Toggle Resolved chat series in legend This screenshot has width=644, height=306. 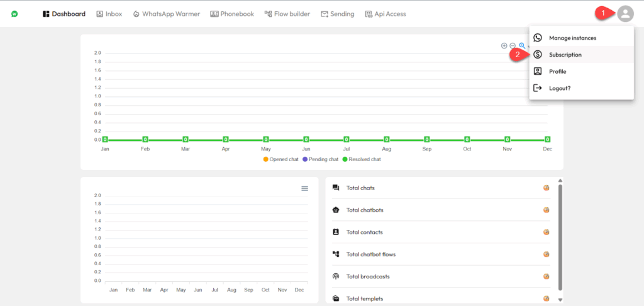tap(361, 159)
